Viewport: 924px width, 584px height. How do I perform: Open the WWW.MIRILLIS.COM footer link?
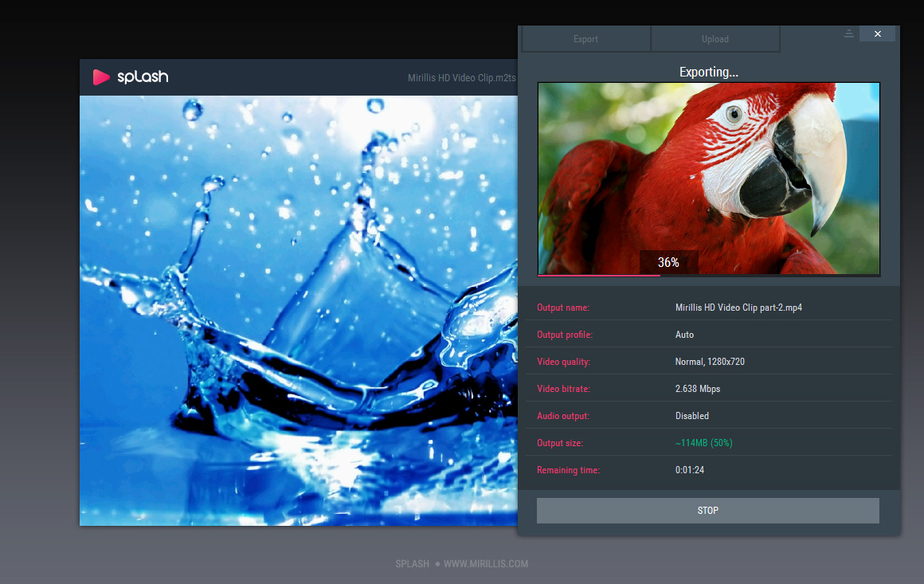(486, 564)
